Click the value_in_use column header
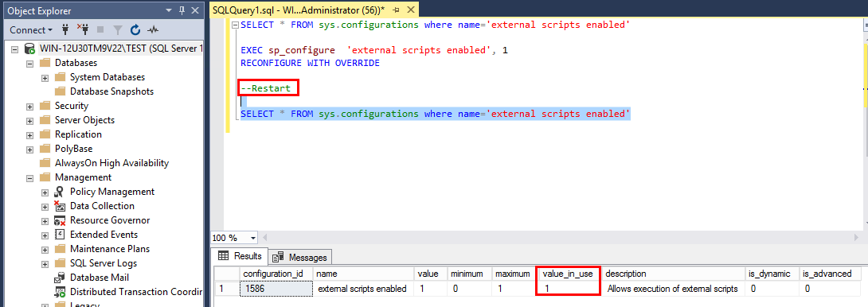This screenshot has width=868, height=307. pyautogui.click(x=569, y=274)
